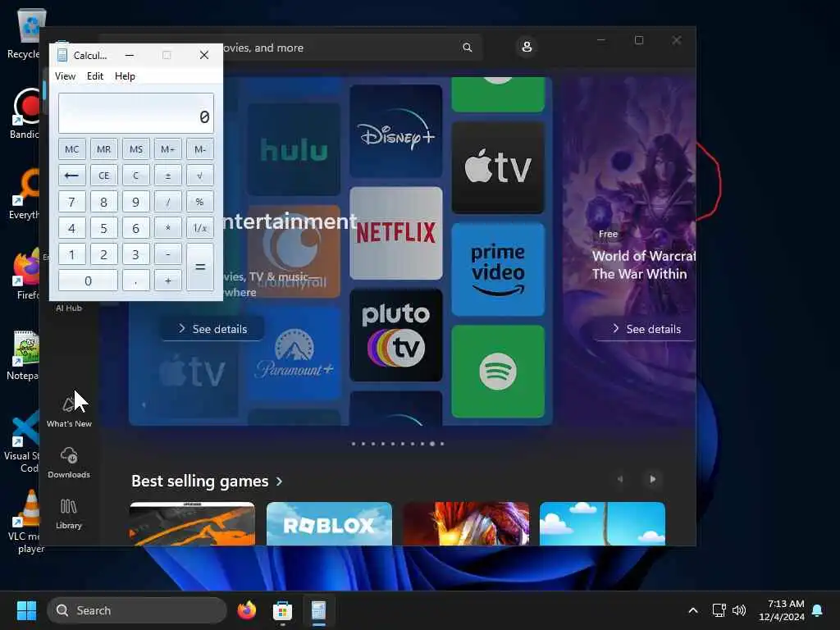Click the Netflix tile in banner

(x=396, y=233)
